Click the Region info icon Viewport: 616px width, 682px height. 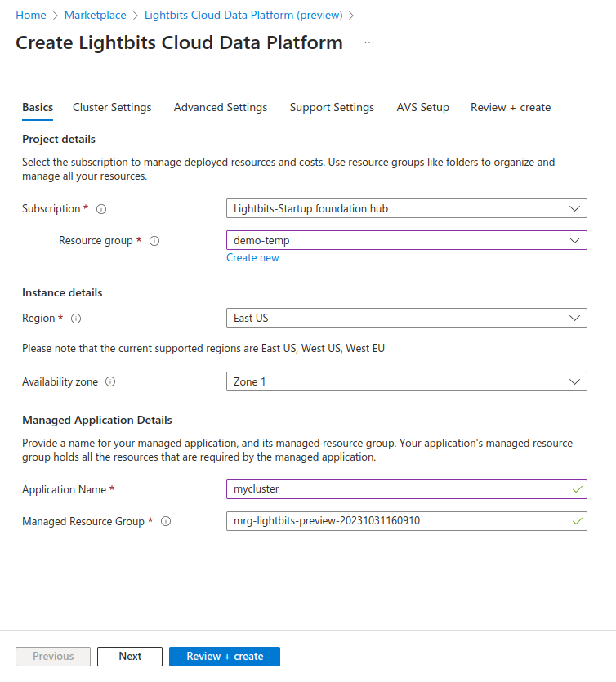pyautogui.click(x=75, y=319)
